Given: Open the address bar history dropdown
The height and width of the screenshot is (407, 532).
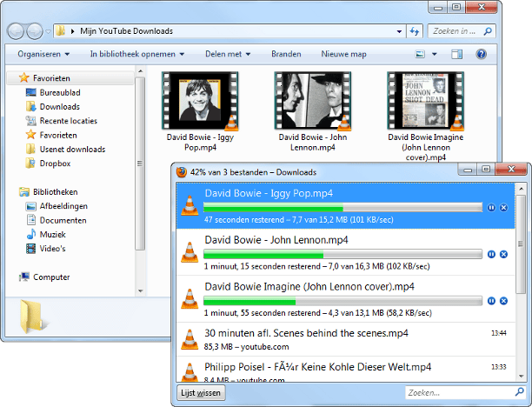Looking at the screenshot, I should (x=399, y=31).
